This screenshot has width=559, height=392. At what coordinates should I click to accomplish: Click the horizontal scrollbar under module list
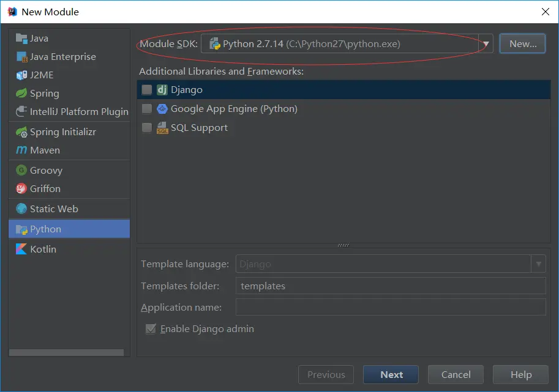[x=66, y=352]
